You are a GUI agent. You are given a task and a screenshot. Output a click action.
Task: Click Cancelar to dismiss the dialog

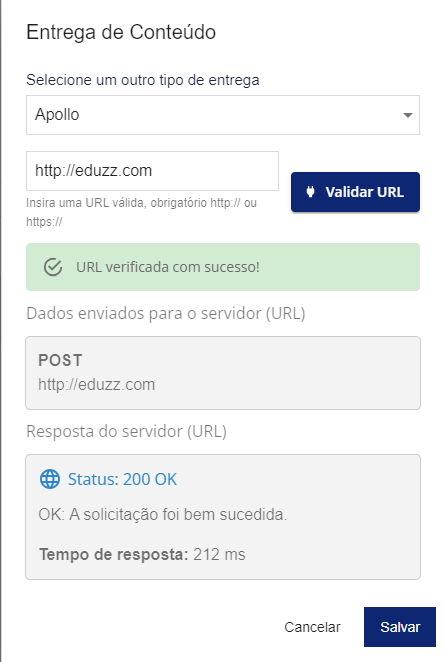coord(312,627)
